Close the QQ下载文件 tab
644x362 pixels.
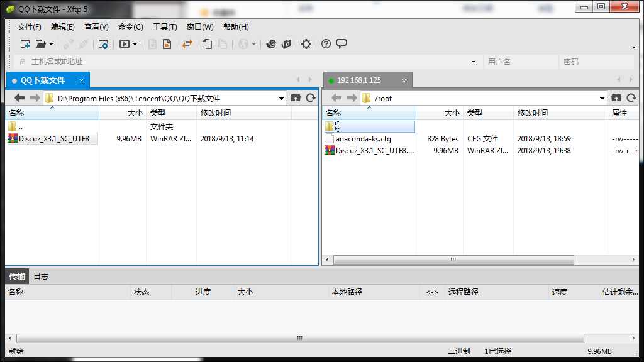point(81,81)
